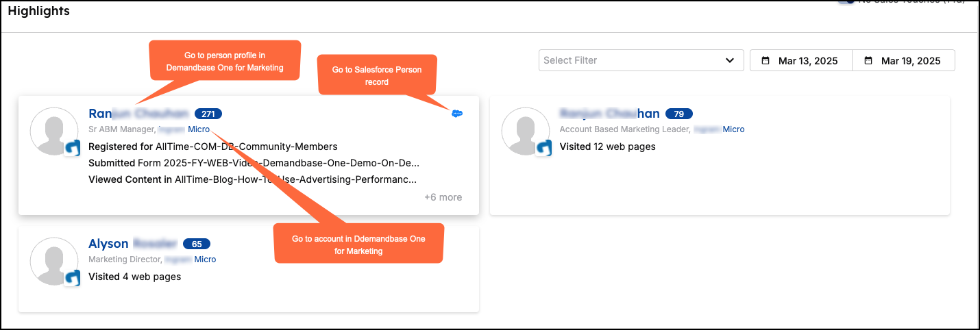
Task: Click calendar icon beside Mar 19, 2025
Action: (868, 60)
